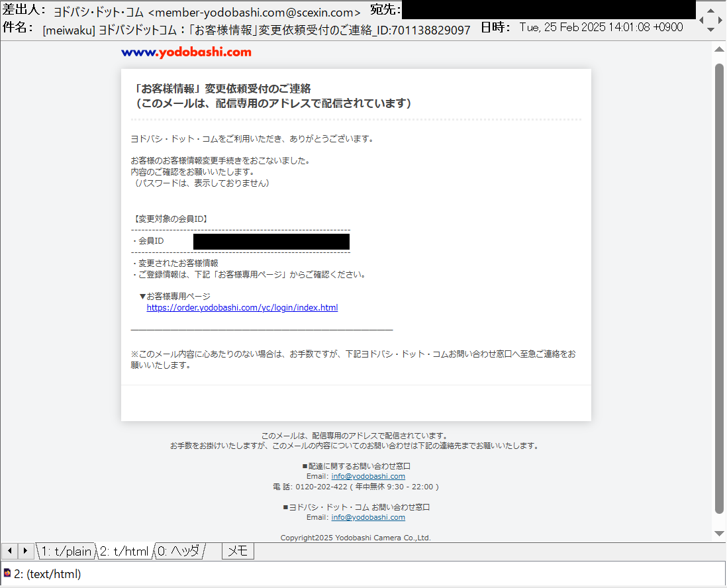Click the メモ button
727x588 pixels.
(238, 551)
